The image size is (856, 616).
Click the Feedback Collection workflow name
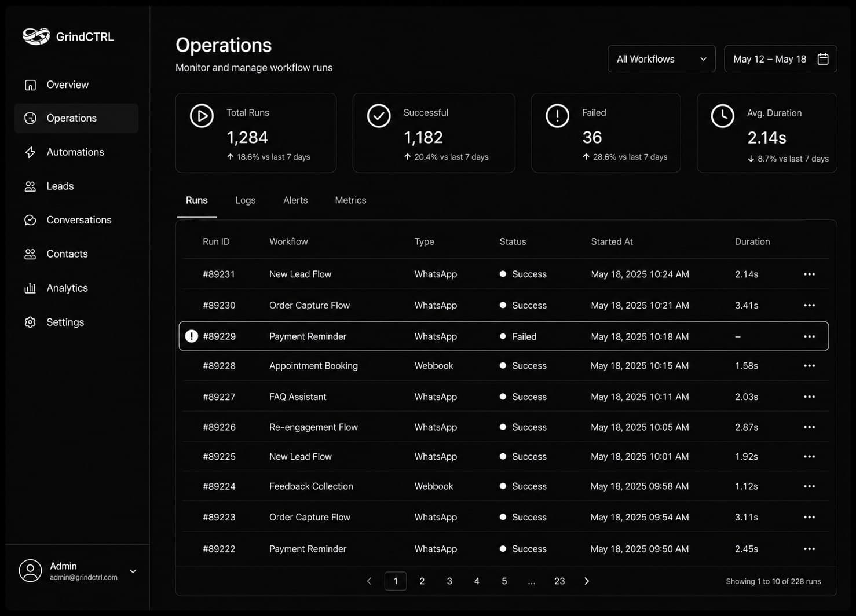click(x=311, y=486)
